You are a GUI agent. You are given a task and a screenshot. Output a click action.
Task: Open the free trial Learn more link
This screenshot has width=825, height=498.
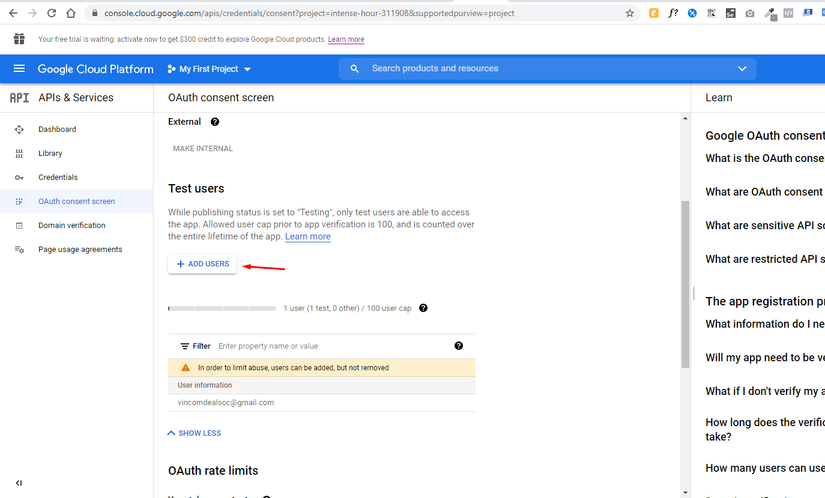click(346, 39)
